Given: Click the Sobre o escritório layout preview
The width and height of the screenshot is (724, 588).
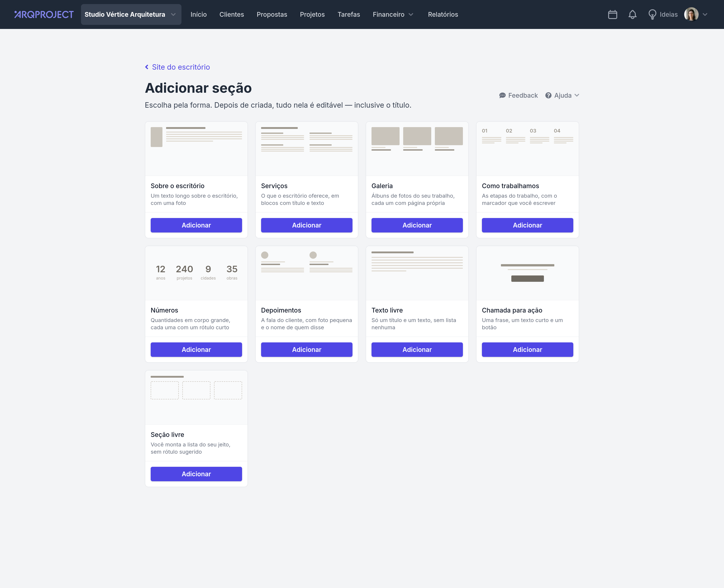Looking at the screenshot, I should [197, 149].
